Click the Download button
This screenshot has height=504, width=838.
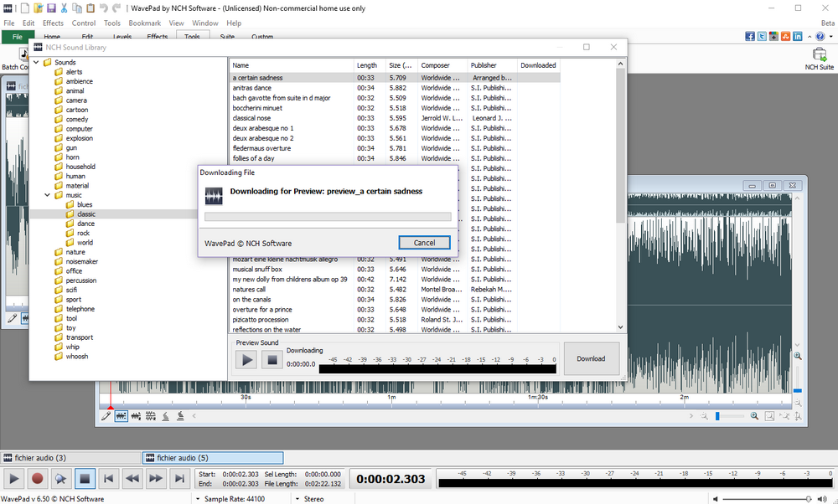(x=591, y=358)
